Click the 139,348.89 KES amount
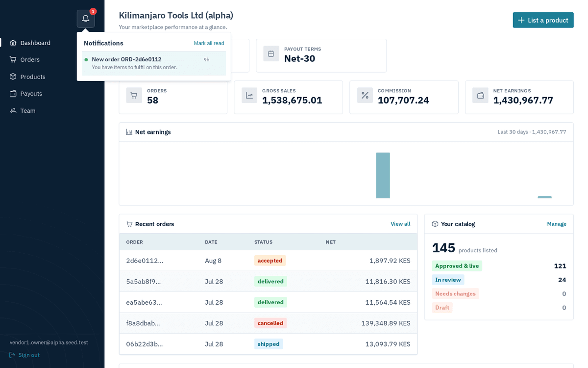 click(x=386, y=323)
